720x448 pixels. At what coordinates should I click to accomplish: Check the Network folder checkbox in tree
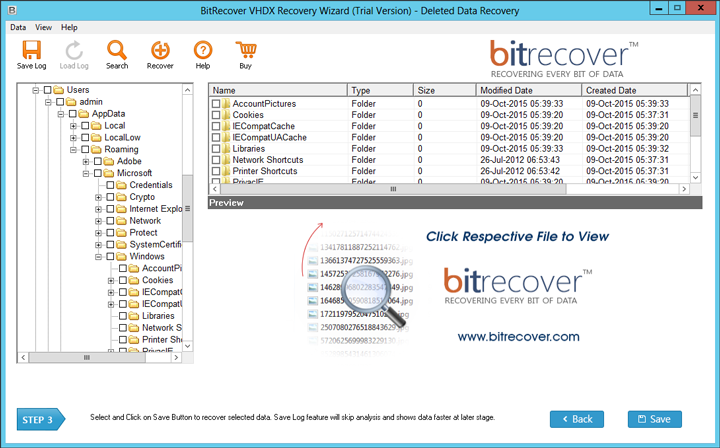tap(110, 221)
